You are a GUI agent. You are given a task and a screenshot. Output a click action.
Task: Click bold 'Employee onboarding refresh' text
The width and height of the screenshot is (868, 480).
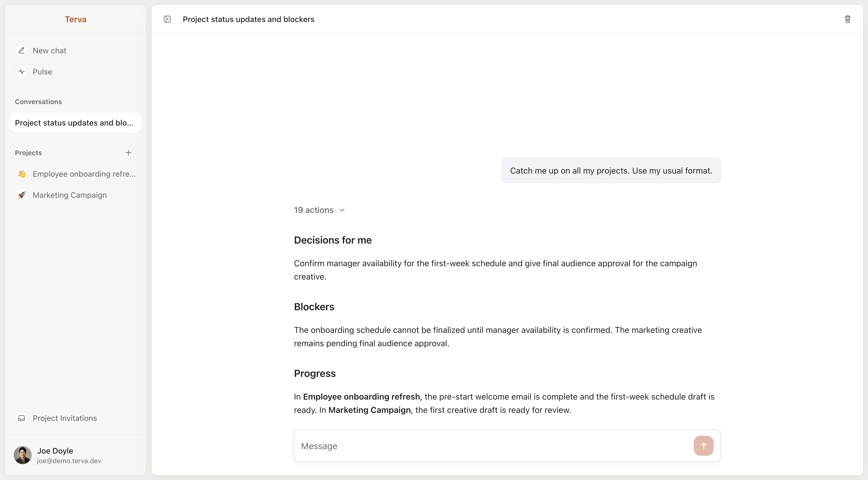click(x=362, y=396)
